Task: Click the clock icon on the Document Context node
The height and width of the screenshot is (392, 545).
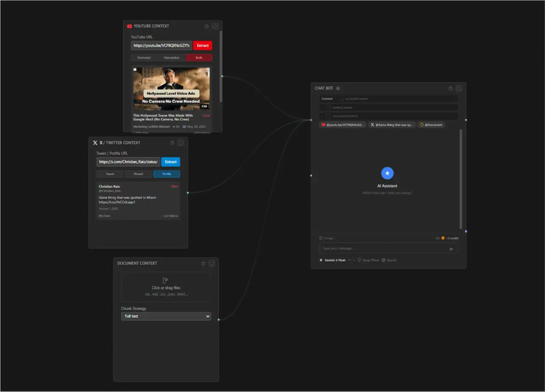Action: coord(203,263)
